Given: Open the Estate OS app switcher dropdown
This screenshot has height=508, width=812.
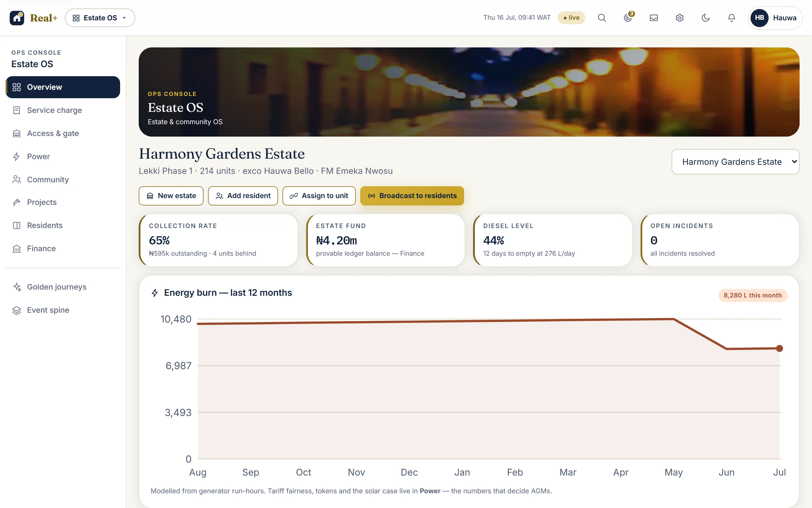Looking at the screenshot, I should tap(100, 18).
